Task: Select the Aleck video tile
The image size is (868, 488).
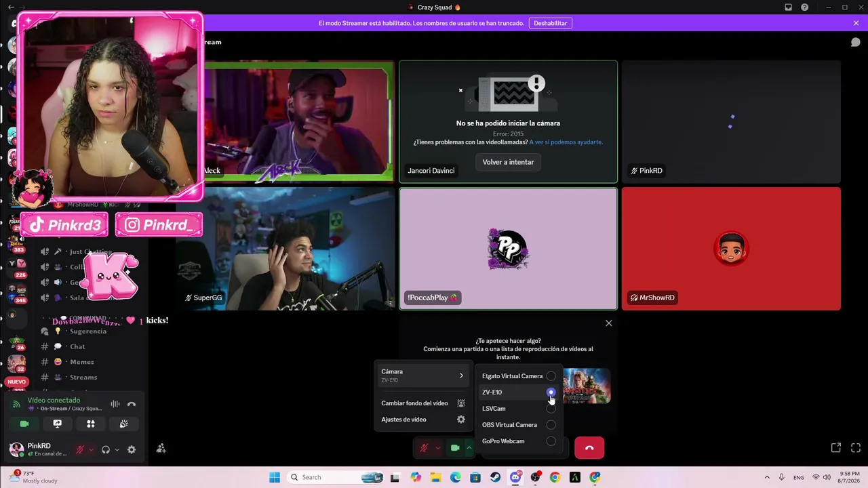Action: (299, 122)
